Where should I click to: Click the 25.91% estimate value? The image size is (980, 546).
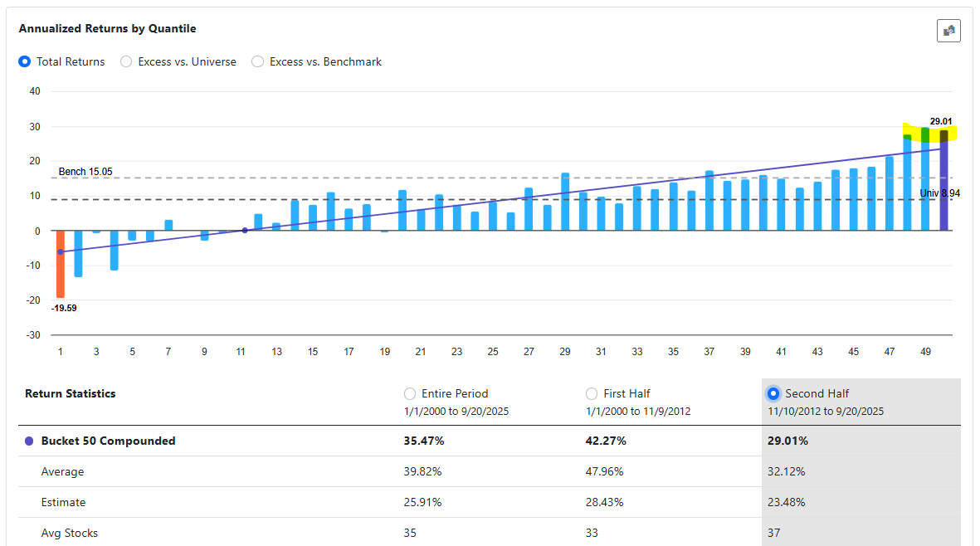(422, 502)
